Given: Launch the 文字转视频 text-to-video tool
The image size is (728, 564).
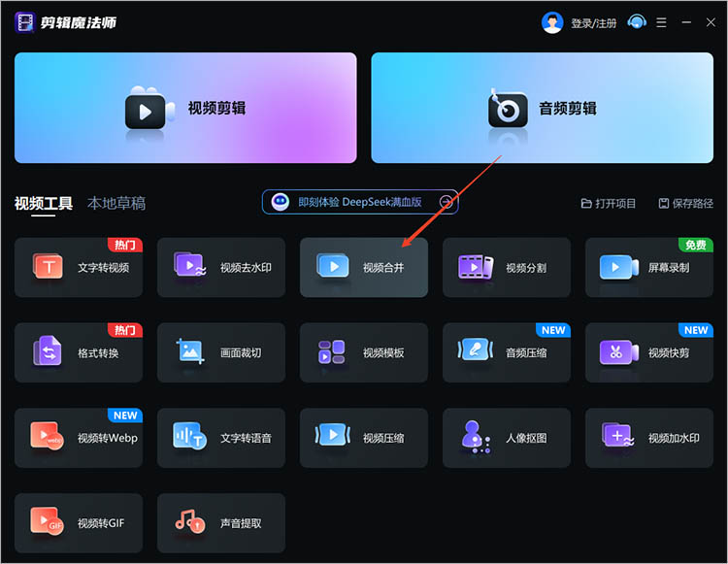Looking at the screenshot, I should point(79,267).
